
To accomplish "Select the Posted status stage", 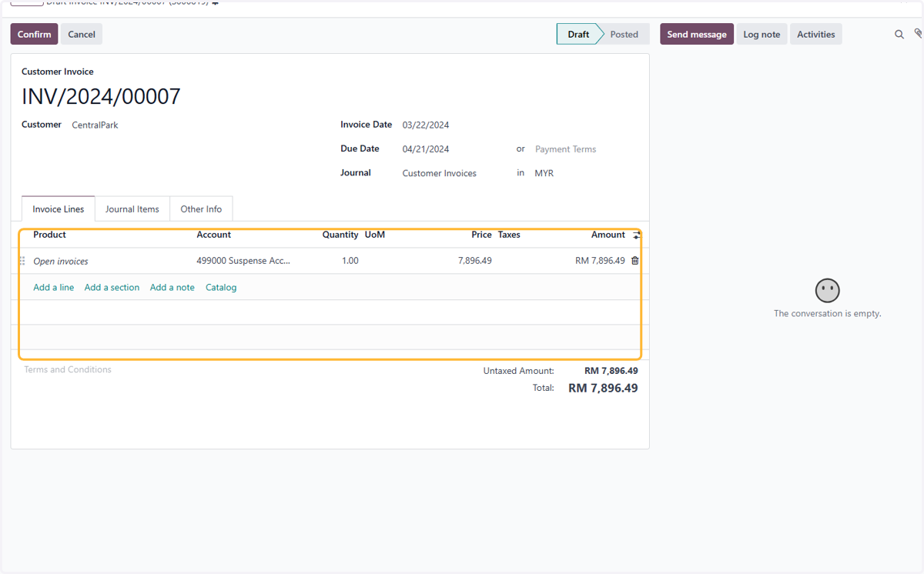I will tap(624, 34).
